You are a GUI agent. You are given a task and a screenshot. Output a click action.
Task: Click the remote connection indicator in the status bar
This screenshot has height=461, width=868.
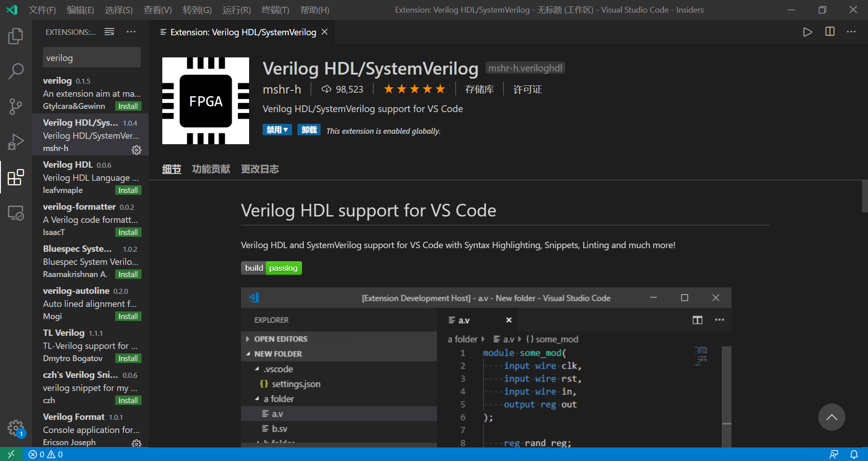pyautogui.click(x=11, y=454)
